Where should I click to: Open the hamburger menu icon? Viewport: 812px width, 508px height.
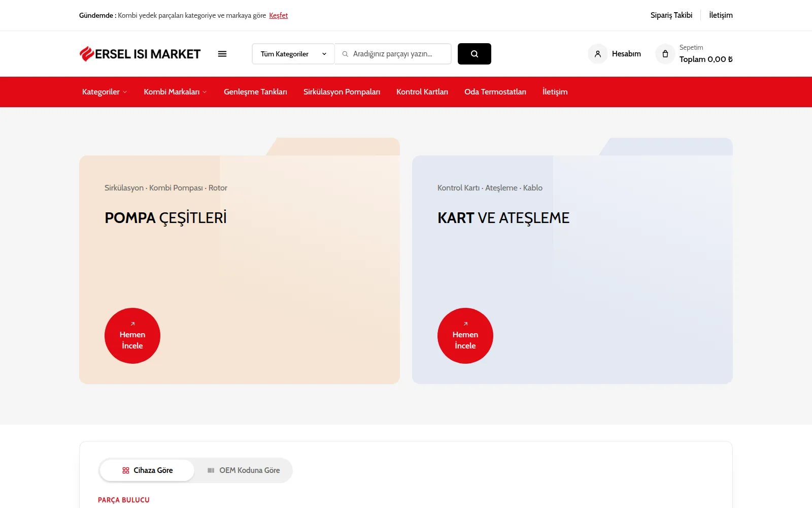[x=222, y=54]
